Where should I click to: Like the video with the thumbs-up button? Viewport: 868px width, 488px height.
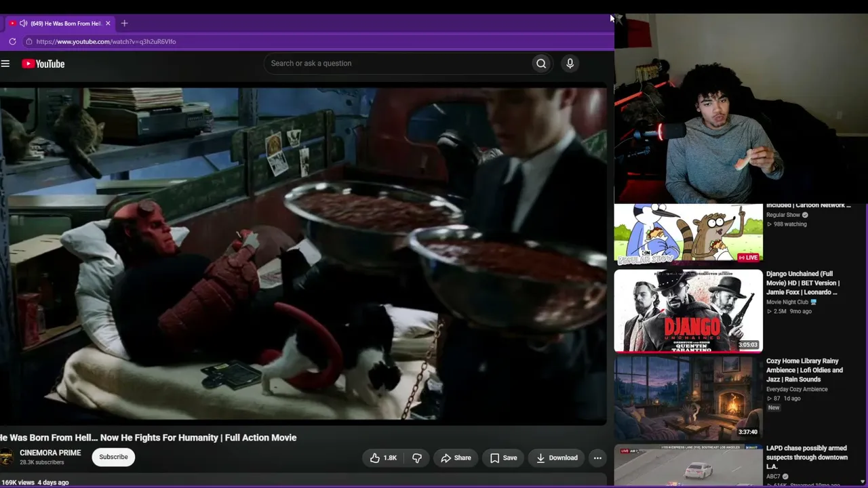pos(383,458)
